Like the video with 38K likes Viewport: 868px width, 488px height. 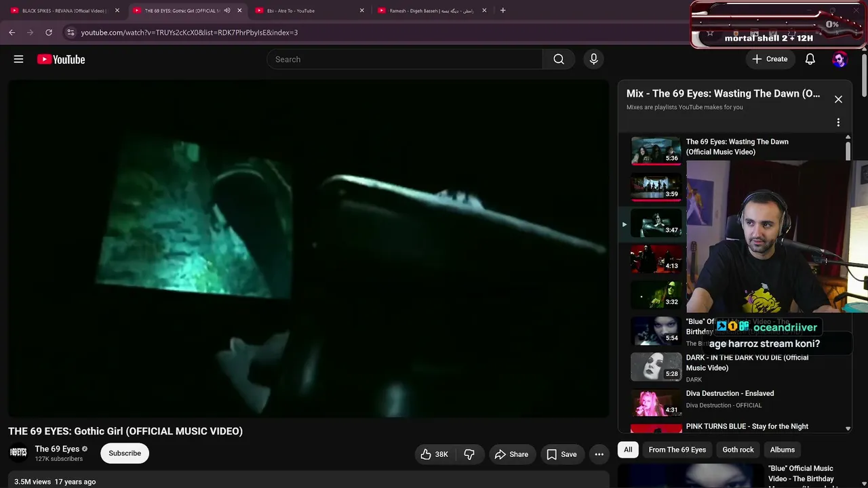(435, 454)
